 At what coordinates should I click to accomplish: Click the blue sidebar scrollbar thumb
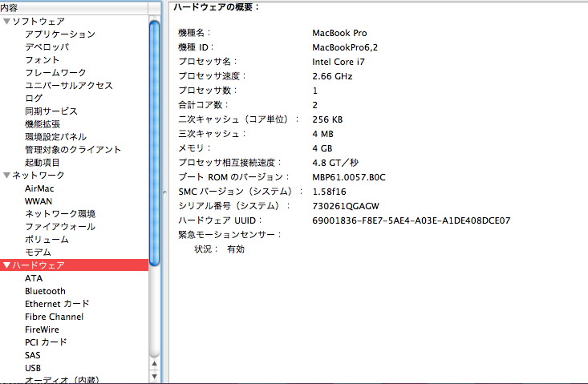(x=155, y=143)
